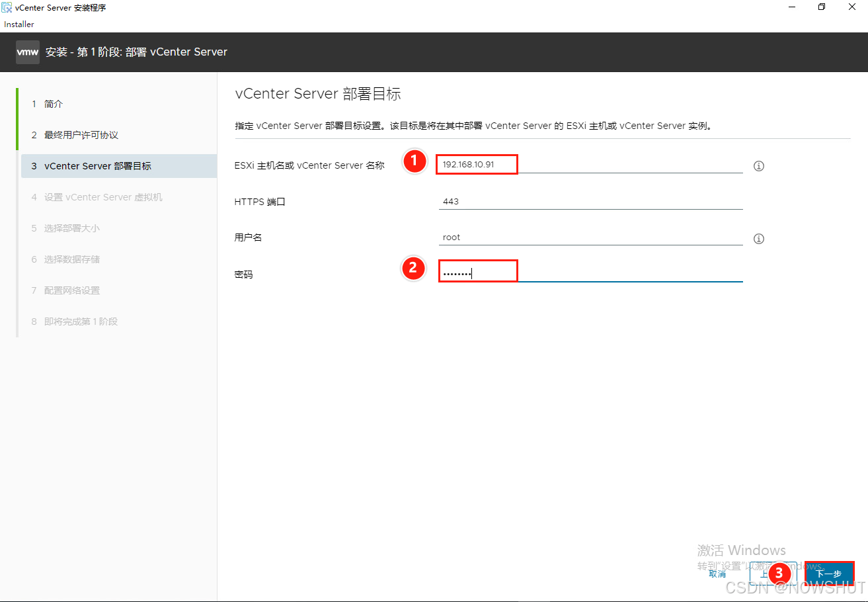
Task: Click the 下一步 next button
Action: pyautogui.click(x=829, y=574)
